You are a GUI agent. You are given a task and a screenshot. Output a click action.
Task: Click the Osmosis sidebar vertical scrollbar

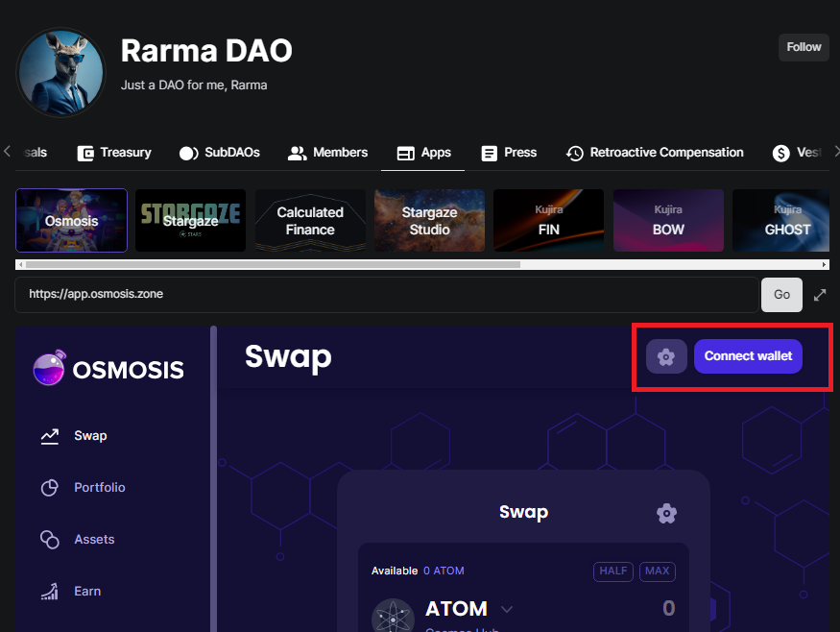213,478
